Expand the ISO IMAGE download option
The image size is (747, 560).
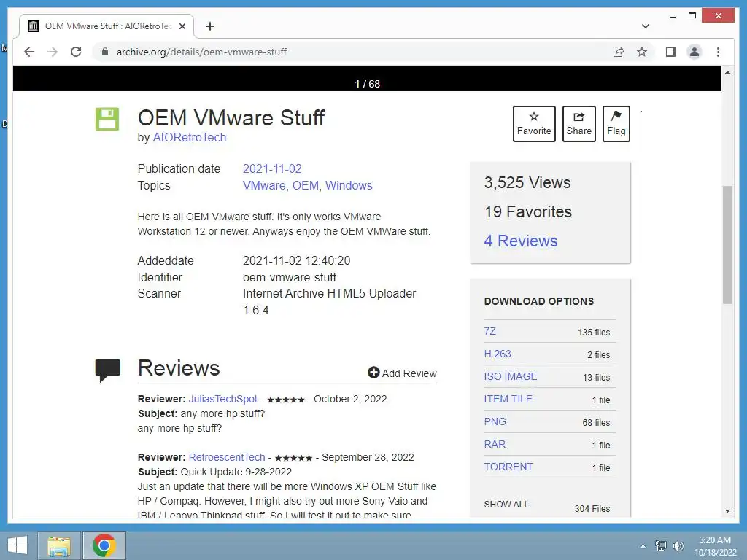[510, 376]
